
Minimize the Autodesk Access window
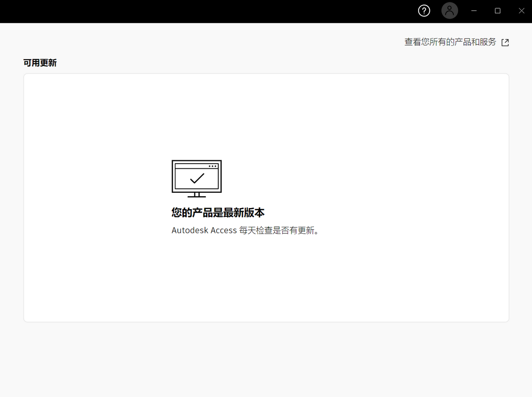coord(473,10)
